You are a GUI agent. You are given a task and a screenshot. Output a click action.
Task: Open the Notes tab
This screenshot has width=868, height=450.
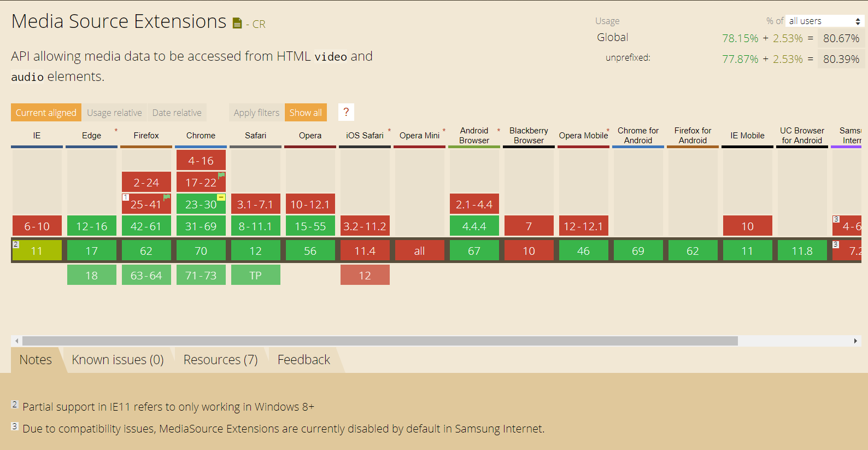point(36,360)
